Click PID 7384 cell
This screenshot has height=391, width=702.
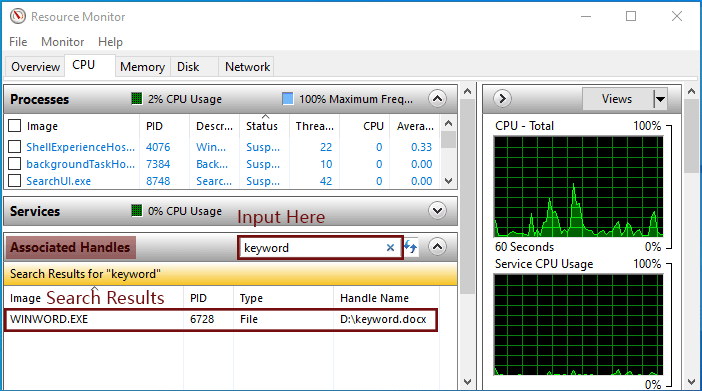click(x=158, y=164)
